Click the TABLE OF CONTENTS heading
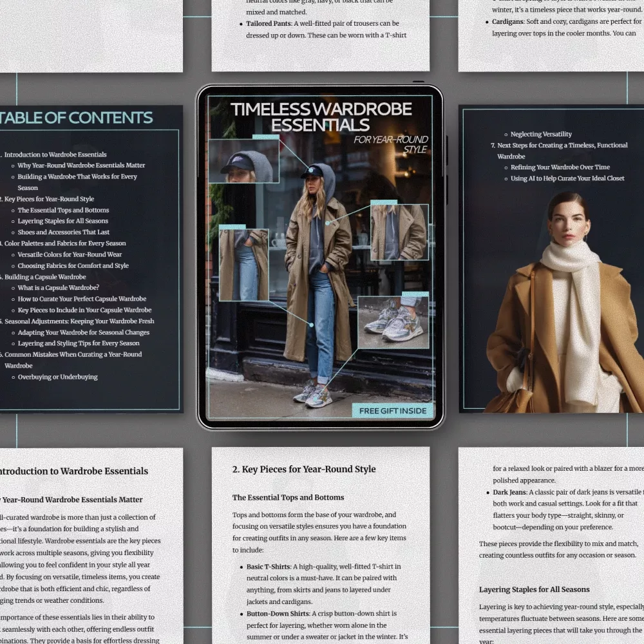This screenshot has width=644, height=644. point(76,118)
